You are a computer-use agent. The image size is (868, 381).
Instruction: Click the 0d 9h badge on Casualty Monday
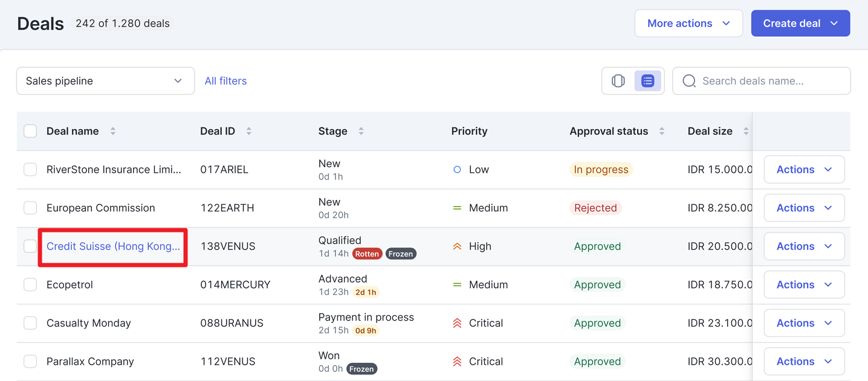point(366,330)
